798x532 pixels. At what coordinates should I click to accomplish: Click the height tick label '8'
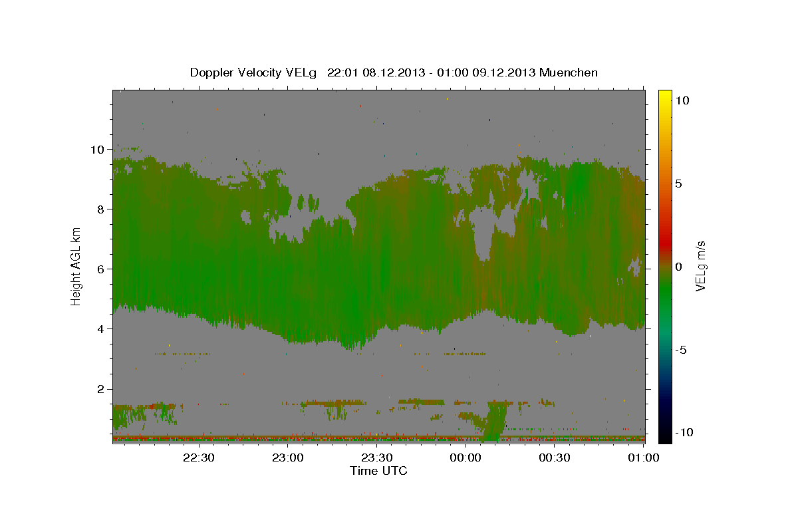(x=102, y=209)
